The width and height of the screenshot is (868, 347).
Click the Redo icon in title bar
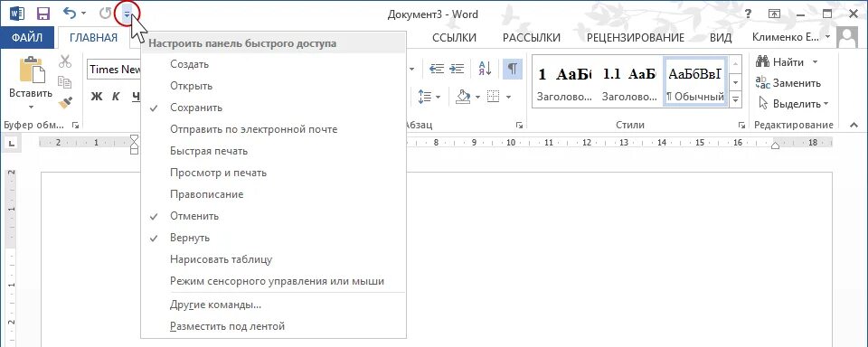105,14
